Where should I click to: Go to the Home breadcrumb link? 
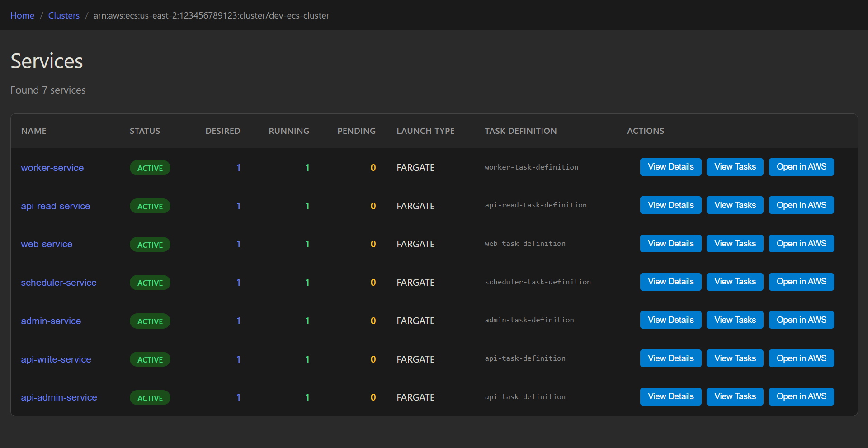point(22,15)
